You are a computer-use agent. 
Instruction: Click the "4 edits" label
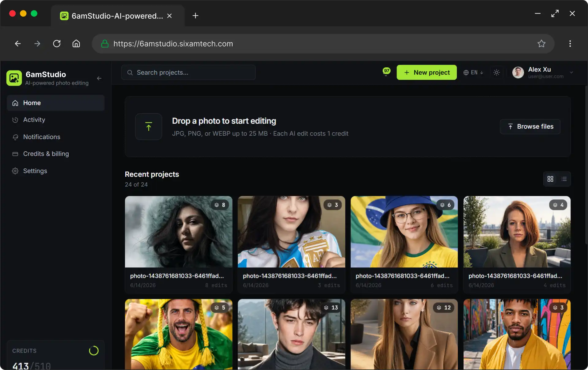point(554,285)
